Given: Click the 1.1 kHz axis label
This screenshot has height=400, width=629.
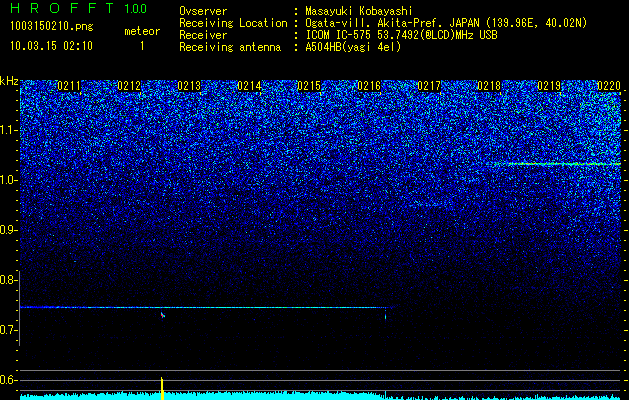Looking at the screenshot, I should (x=9, y=130).
